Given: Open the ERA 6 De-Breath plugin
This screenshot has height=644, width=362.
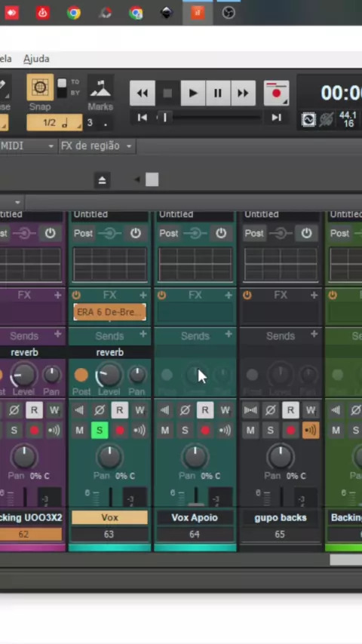Looking at the screenshot, I should 109,312.
